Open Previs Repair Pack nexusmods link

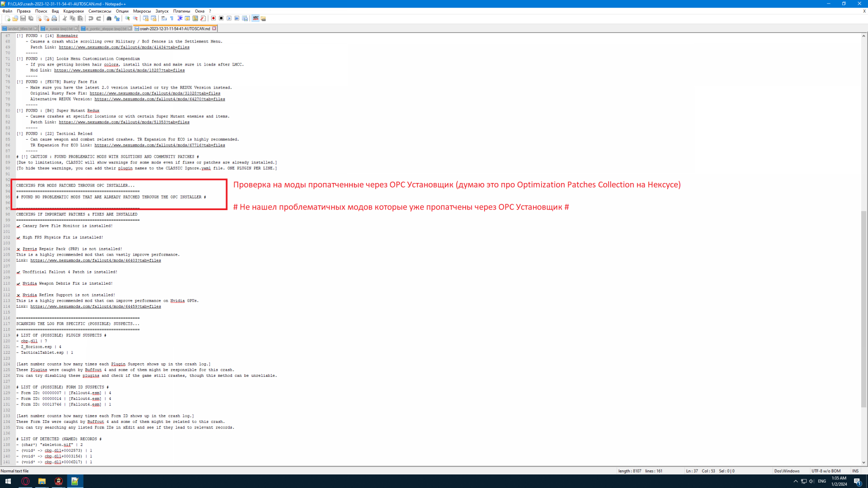[x=95, y=261]
